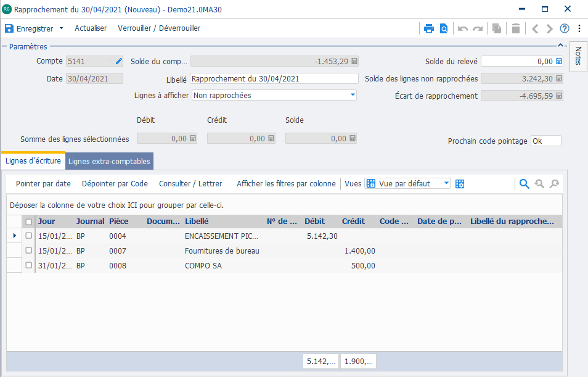
Task: Open the Vue par défaut dropdown
Action: point(446,183)
